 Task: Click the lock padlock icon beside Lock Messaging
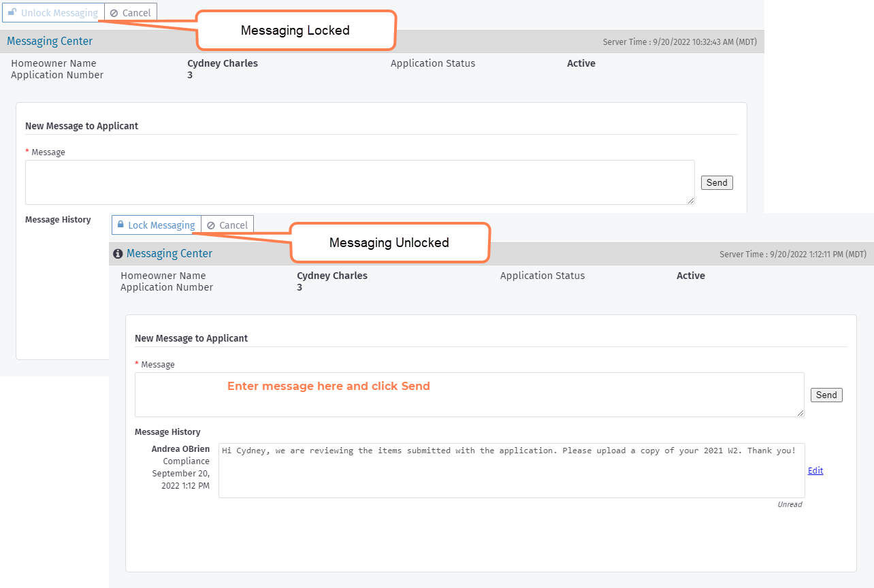click(120, 225)
